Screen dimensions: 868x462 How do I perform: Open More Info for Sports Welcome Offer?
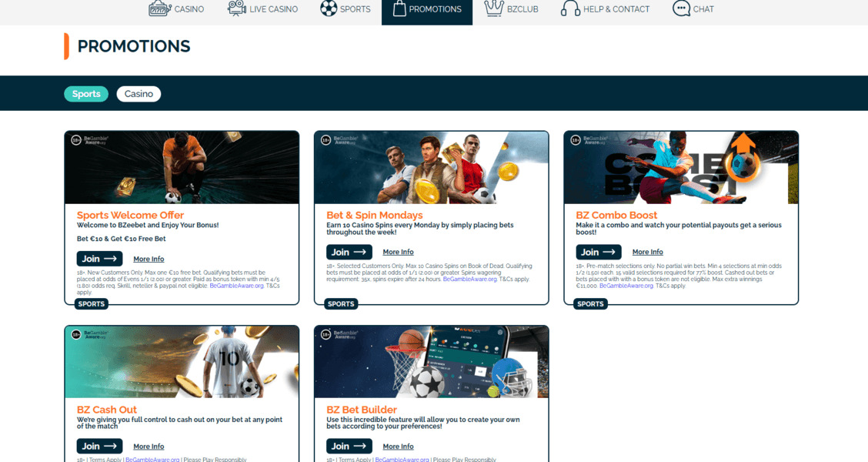[149, 259]
